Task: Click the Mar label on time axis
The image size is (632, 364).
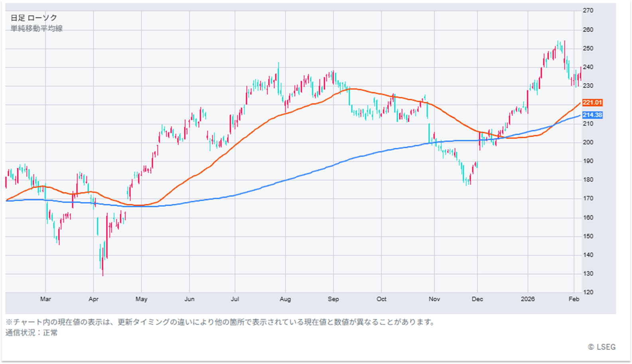Action: pyautogui.click(x=45, y=299)
